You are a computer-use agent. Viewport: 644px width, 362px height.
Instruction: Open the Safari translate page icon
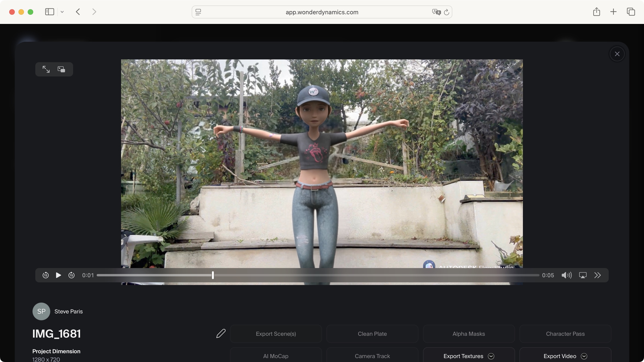pos(436,12)
